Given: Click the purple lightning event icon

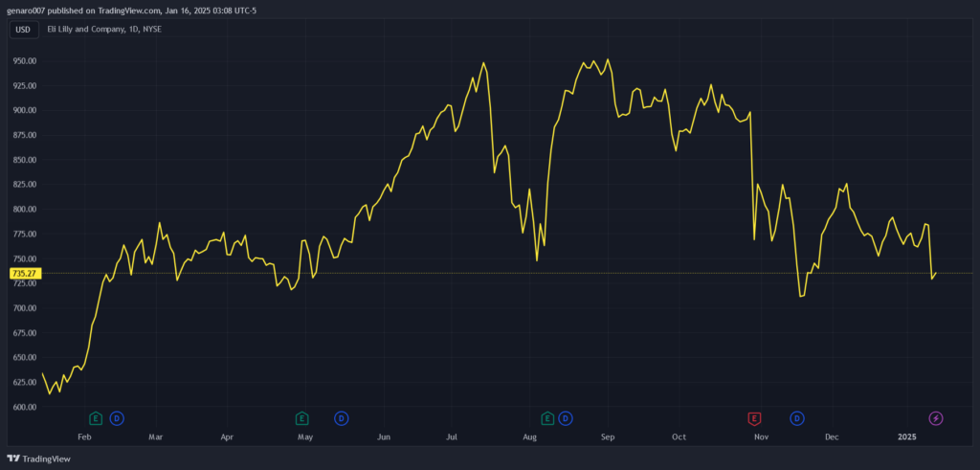Looking at the screenshot, I should coord(936,417).
